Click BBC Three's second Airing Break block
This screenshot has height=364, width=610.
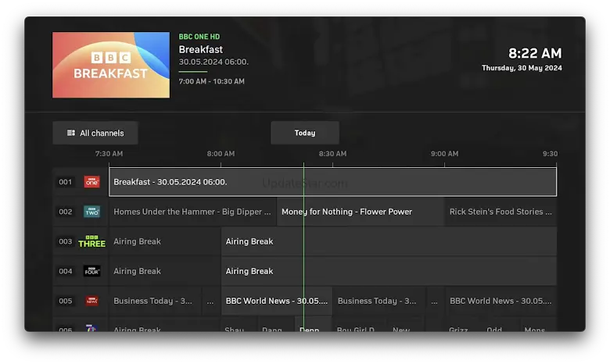coord(389,241)
